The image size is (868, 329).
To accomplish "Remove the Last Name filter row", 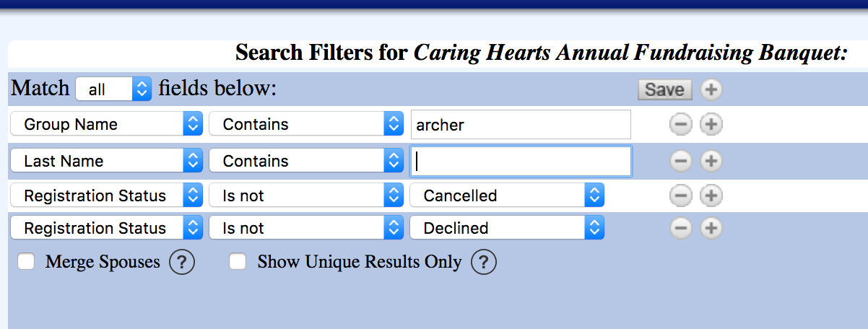I will (x=680, y=161).
